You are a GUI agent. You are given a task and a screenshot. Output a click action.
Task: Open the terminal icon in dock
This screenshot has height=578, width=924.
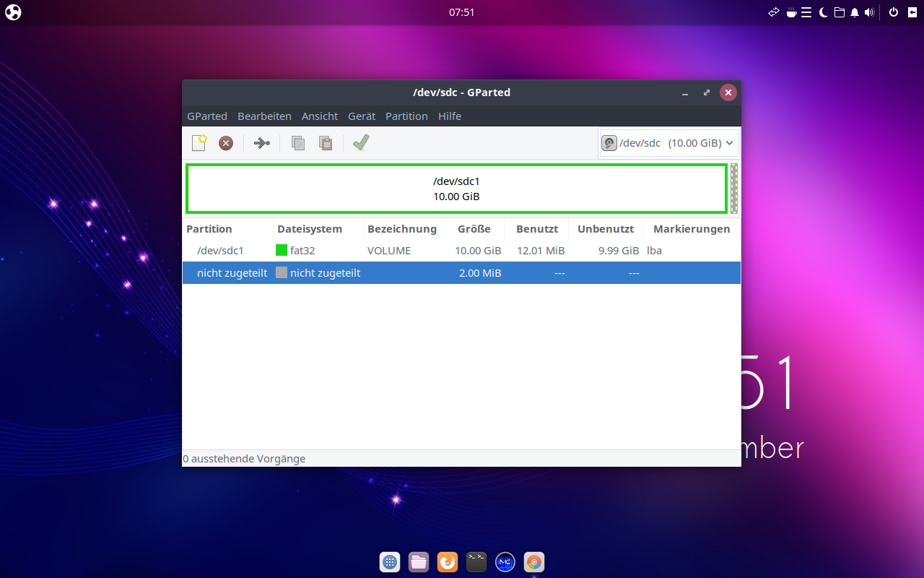tap(476, 561)
